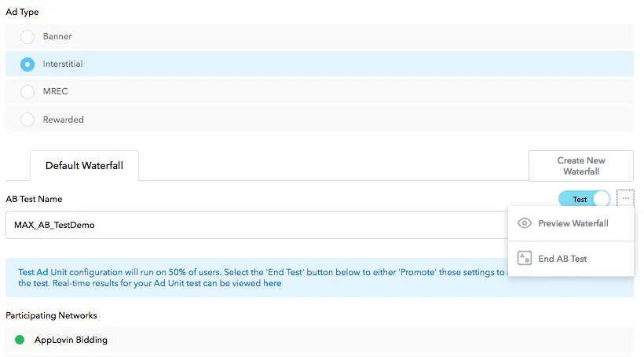Click the Interstitial ad type label text
The width and height of the screenshot is (644, 357).
click(63, 64)
